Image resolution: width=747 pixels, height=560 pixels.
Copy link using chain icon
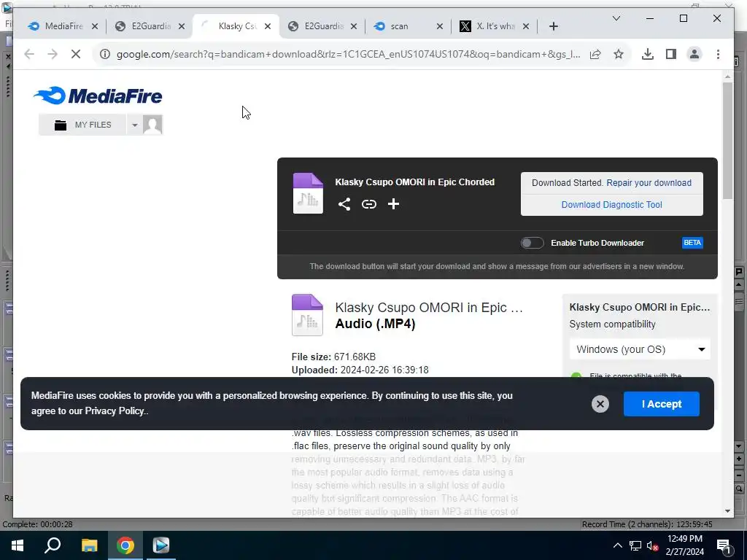pyautogui.click(x=368, y=204)
